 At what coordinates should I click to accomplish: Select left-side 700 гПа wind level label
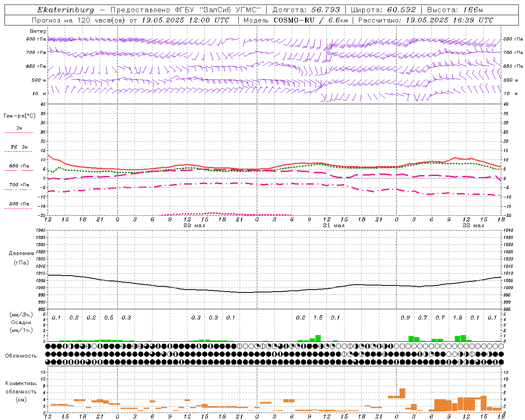point(36,52)
